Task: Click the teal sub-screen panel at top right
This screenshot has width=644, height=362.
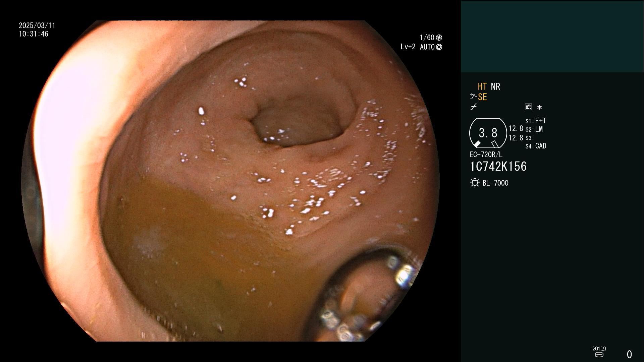Action: click(552, 36)
